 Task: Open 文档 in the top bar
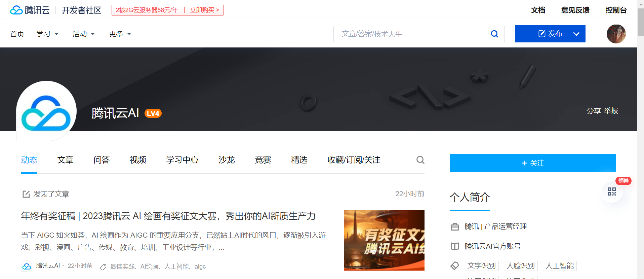tap(538, 10)
